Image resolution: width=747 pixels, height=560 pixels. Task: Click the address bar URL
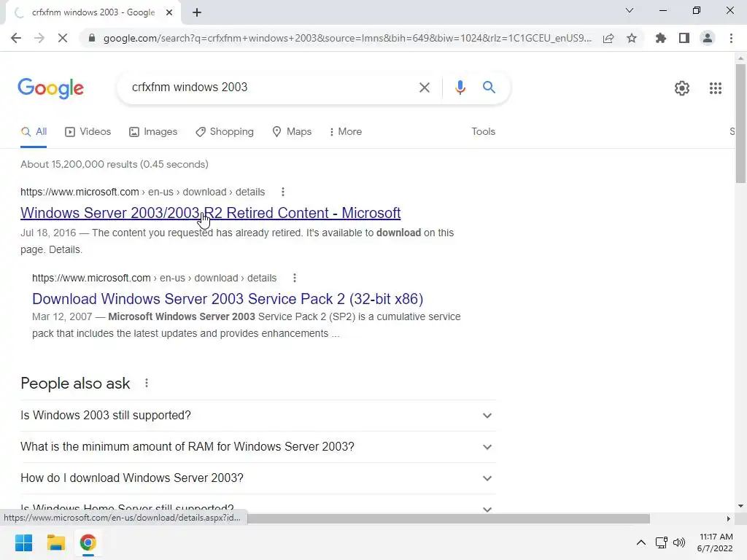point(347,38)
